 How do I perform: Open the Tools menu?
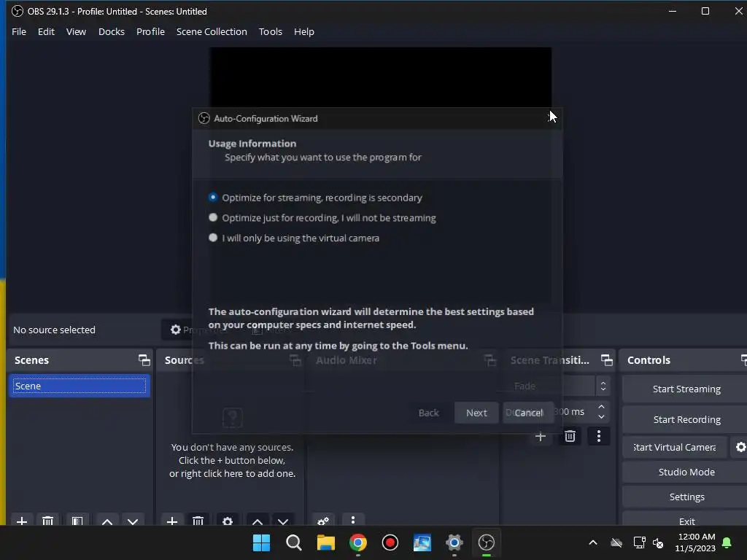tap(270, 31)
